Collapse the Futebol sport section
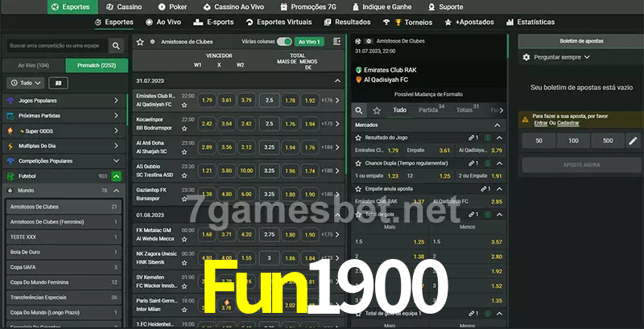This screenshot has width=644, height=329. click(117, 175)
